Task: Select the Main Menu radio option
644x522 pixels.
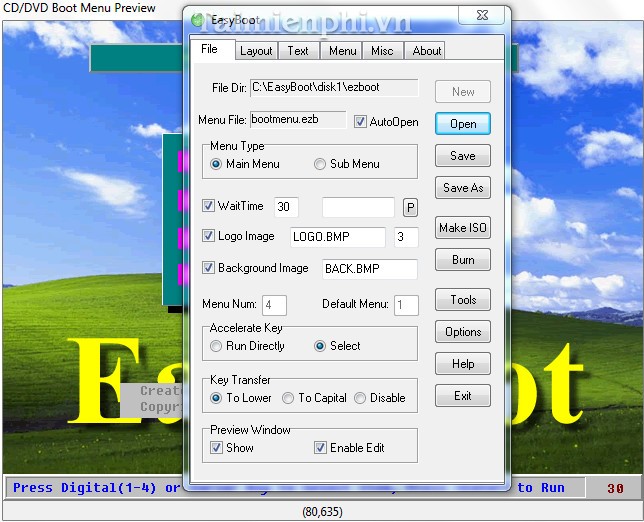Action: (216, 164)
